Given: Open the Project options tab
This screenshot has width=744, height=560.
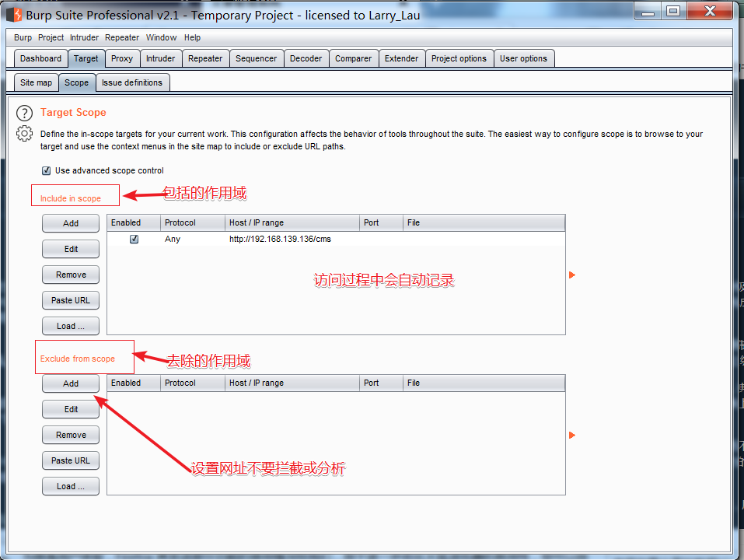Looking at the screenshot, I should 459,58.
